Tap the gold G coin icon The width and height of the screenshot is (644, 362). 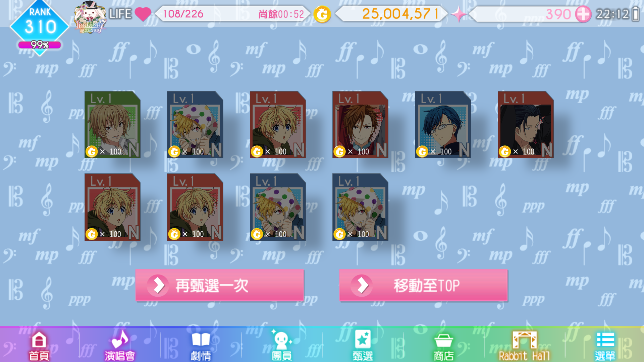[322, 14]
